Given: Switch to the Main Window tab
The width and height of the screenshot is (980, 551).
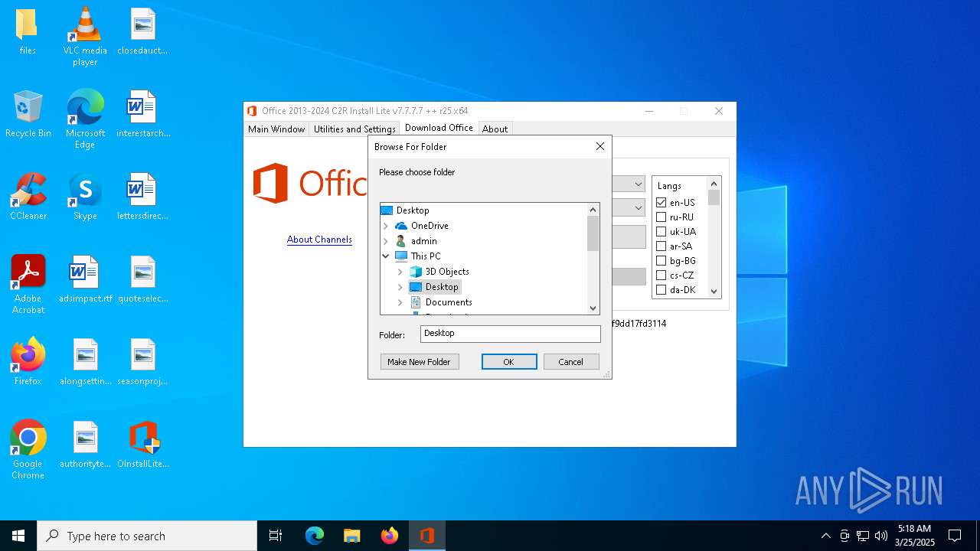Looking at the screenshot, I should click(x=276, y=129).
